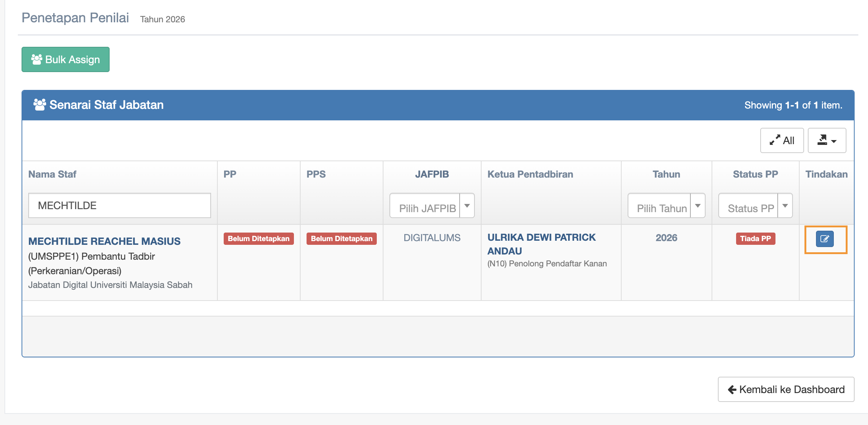Click the users icon beside Senarai Staf Jabatan

click(39, 105)
